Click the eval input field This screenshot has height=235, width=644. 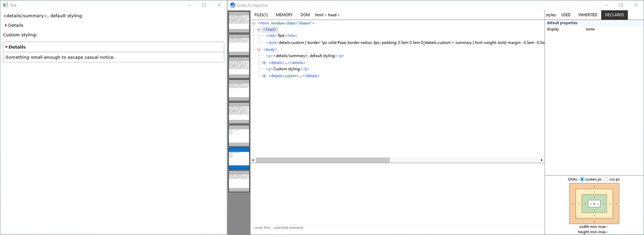[x=397, y=227]
